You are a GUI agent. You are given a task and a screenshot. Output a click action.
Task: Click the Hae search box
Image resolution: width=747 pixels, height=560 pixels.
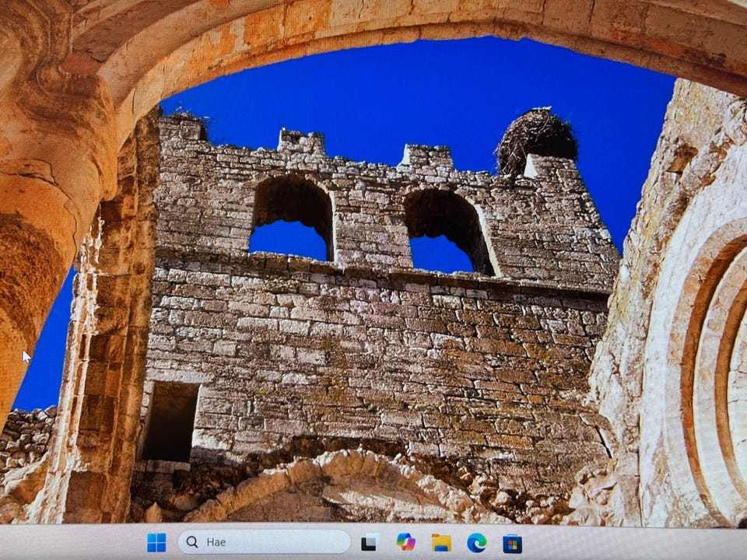264,542
